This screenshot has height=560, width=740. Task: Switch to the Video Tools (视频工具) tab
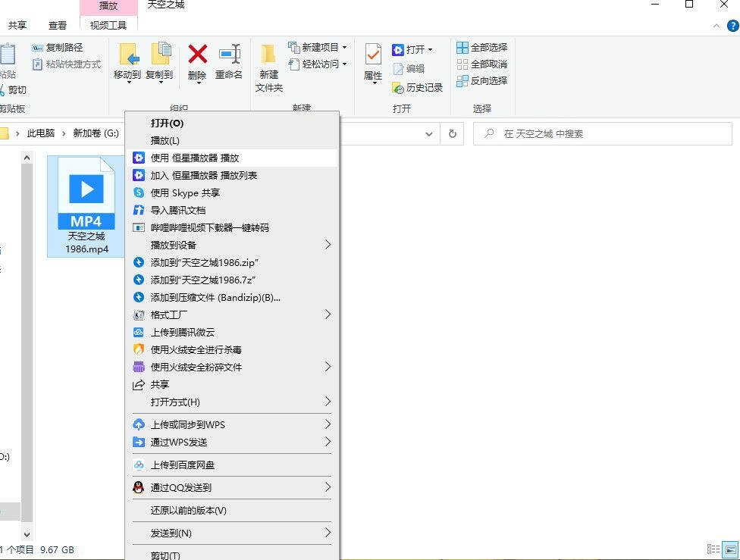[108, 25]
